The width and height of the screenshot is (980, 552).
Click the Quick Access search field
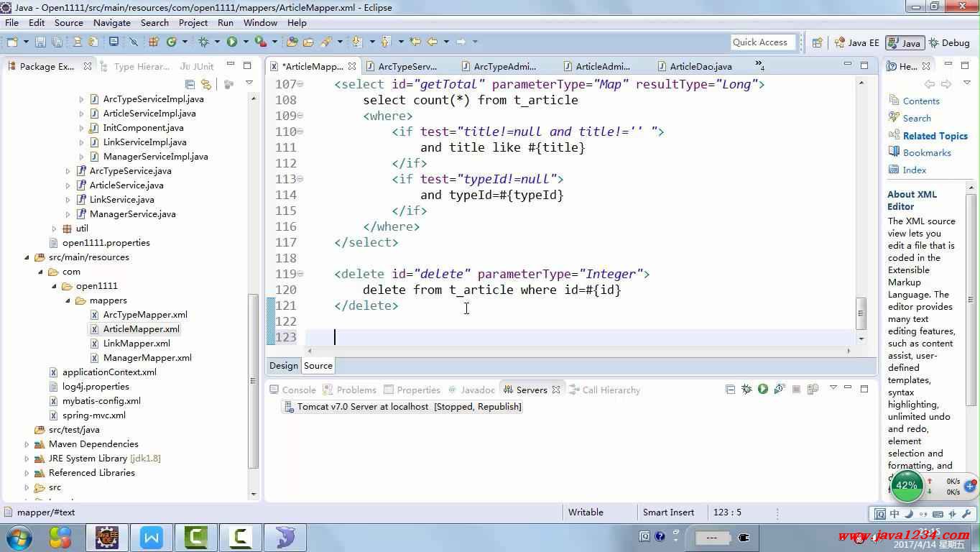[x=764, y=42]
